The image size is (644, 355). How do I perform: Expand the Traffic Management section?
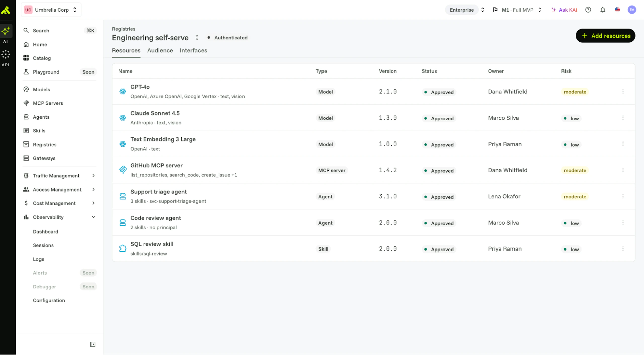(x=59, y=176)
